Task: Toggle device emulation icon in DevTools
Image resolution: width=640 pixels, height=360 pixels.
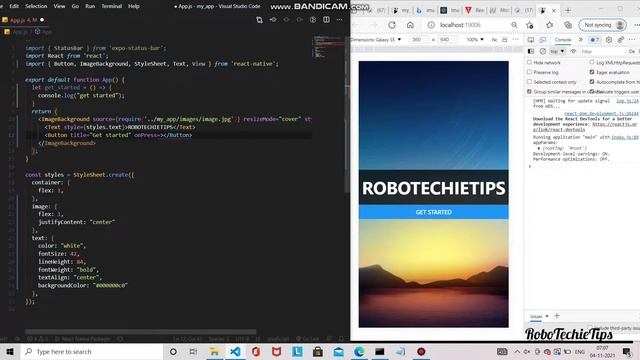Action: [543, 40]
